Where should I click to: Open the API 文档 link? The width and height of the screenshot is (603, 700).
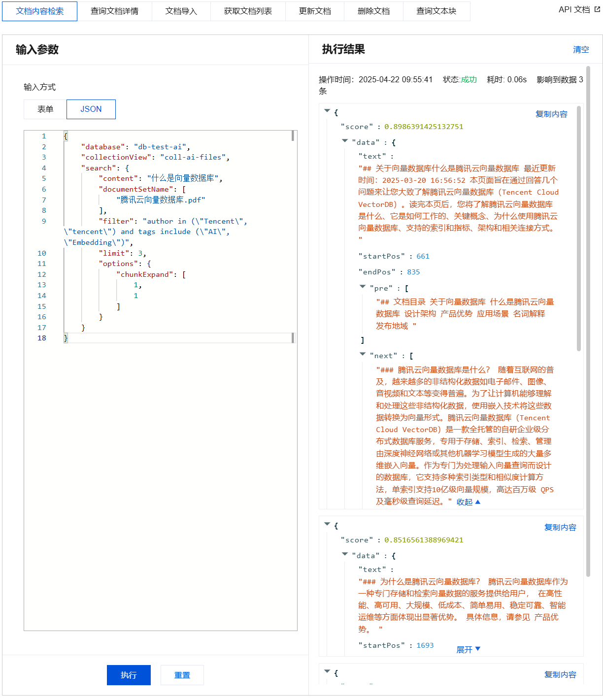[574, 9]
